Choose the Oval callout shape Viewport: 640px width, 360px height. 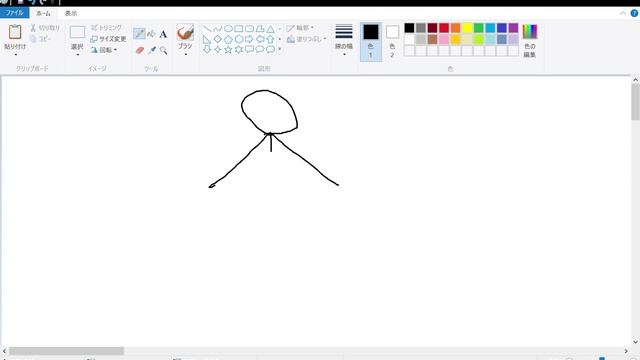(260, 49)
